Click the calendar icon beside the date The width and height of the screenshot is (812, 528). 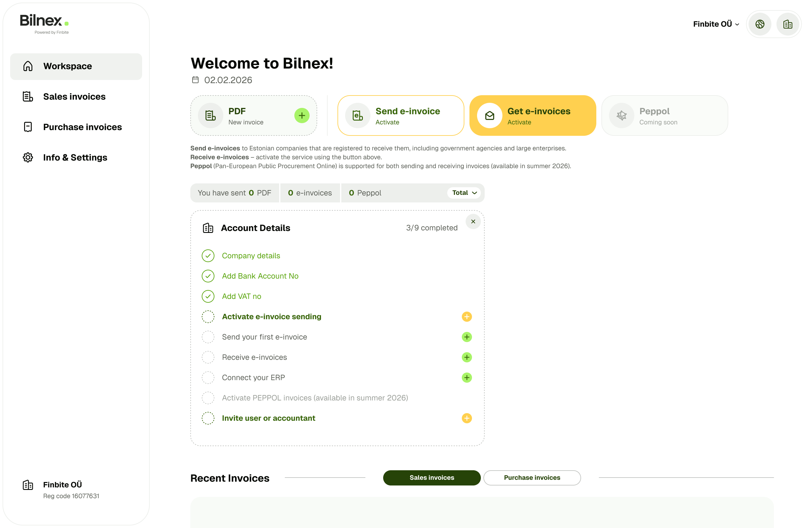[195, 80]
